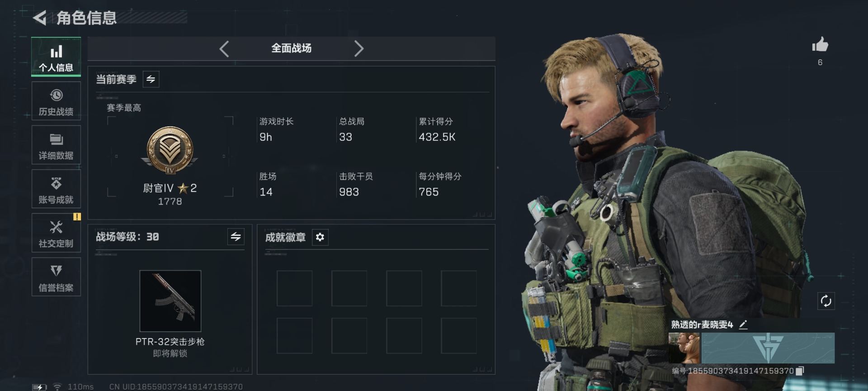The width and height of the screenshot is (868, 391).
Task: Go back using the 角色信息 arrow
Action: (40, 18)
